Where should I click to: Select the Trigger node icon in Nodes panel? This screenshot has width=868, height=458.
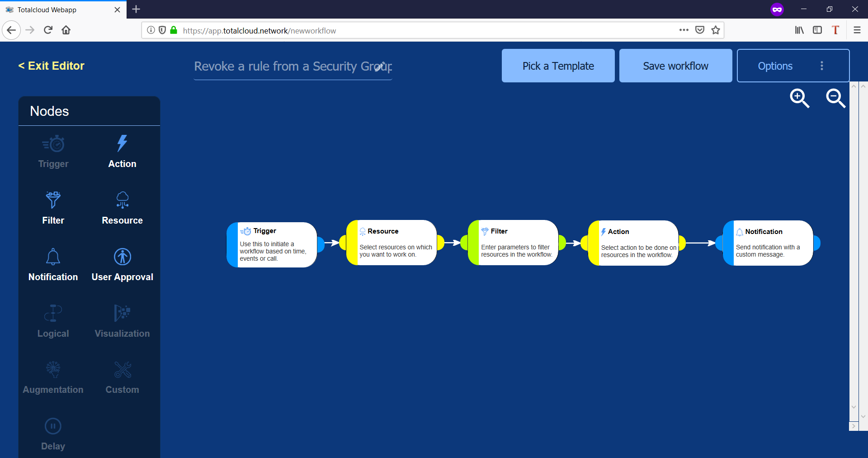(x=53, y=144)
